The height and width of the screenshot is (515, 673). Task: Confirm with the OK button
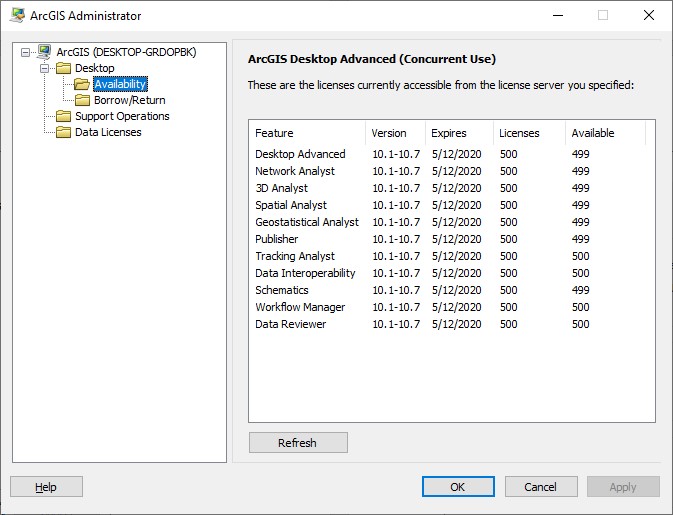pos(458,487)
